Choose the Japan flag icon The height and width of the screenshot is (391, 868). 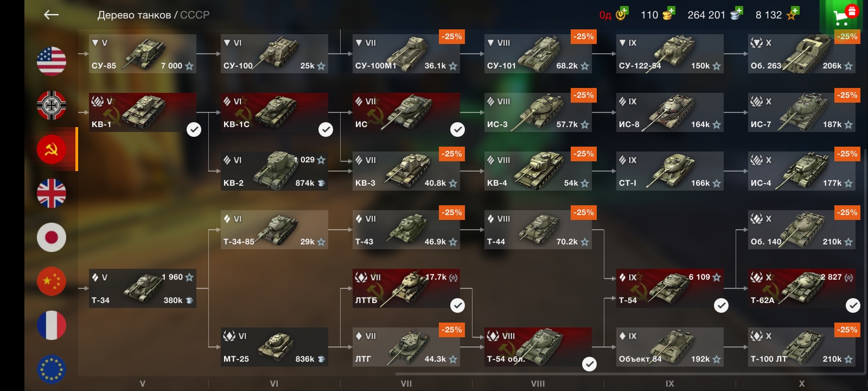(52, 237)
